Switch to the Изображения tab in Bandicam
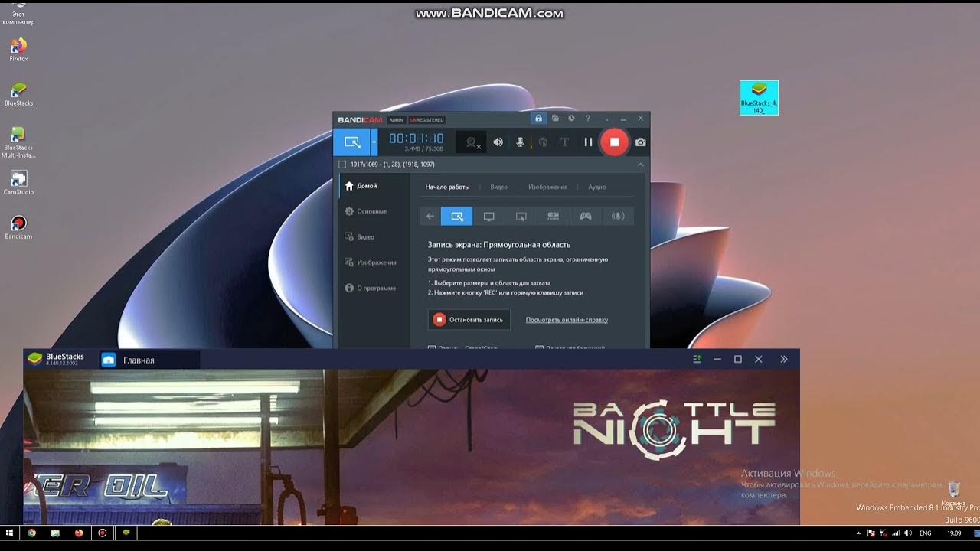Screen dimensions: 980x551 (x=547, y=187)
